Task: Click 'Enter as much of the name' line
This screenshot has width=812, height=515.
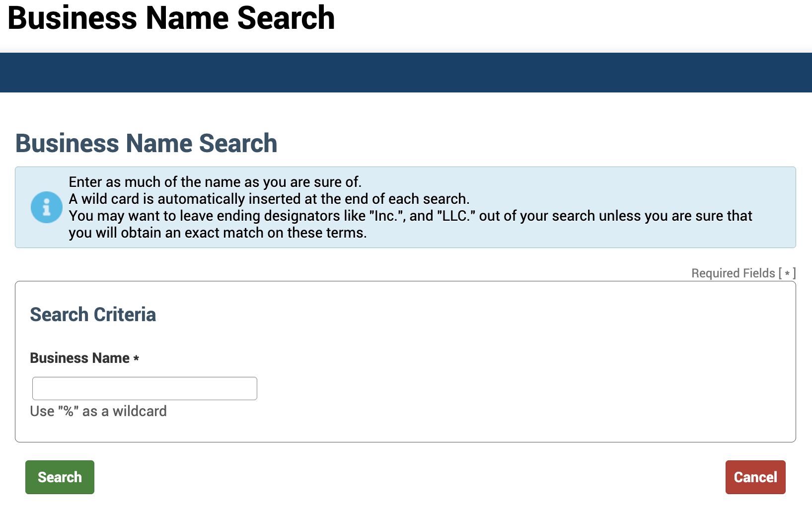Action: point(215,182)
